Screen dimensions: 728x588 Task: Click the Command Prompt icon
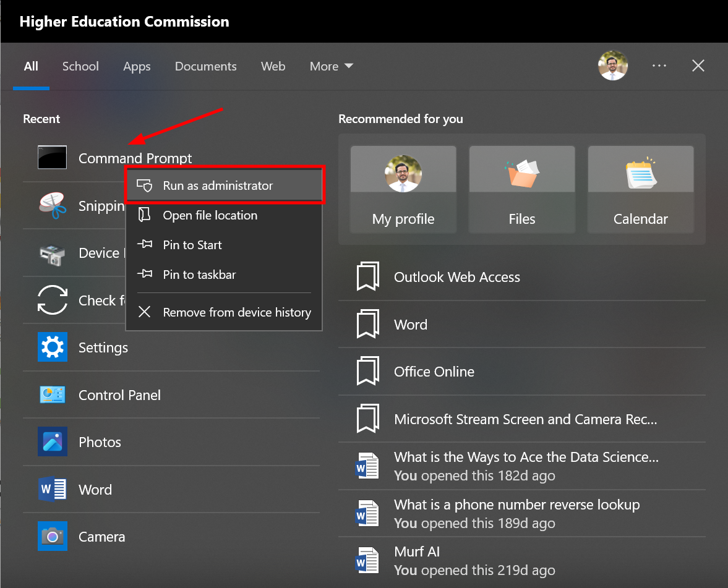(x=52, y=157)
